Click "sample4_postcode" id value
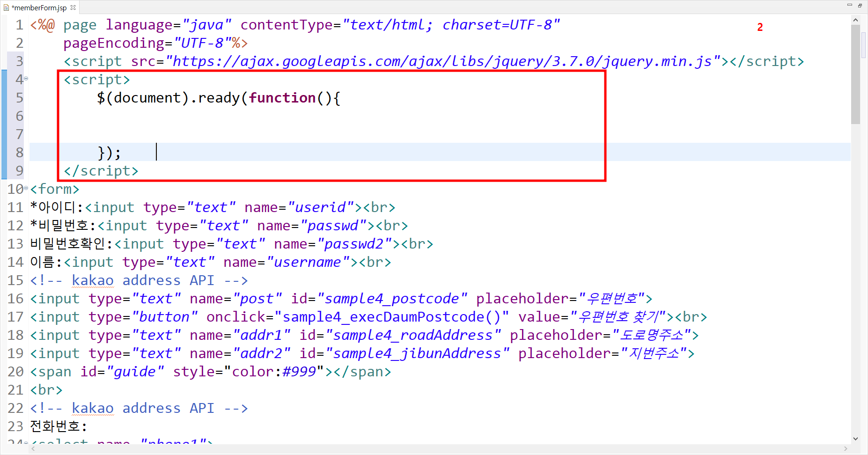Screen dimensions: 868x455 point(392,299)
